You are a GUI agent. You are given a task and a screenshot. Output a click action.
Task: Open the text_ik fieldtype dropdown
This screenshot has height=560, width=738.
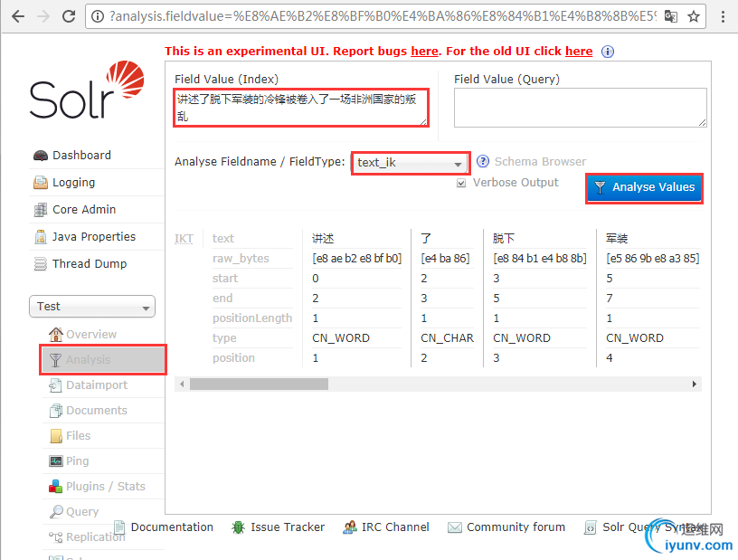(411, 163)
